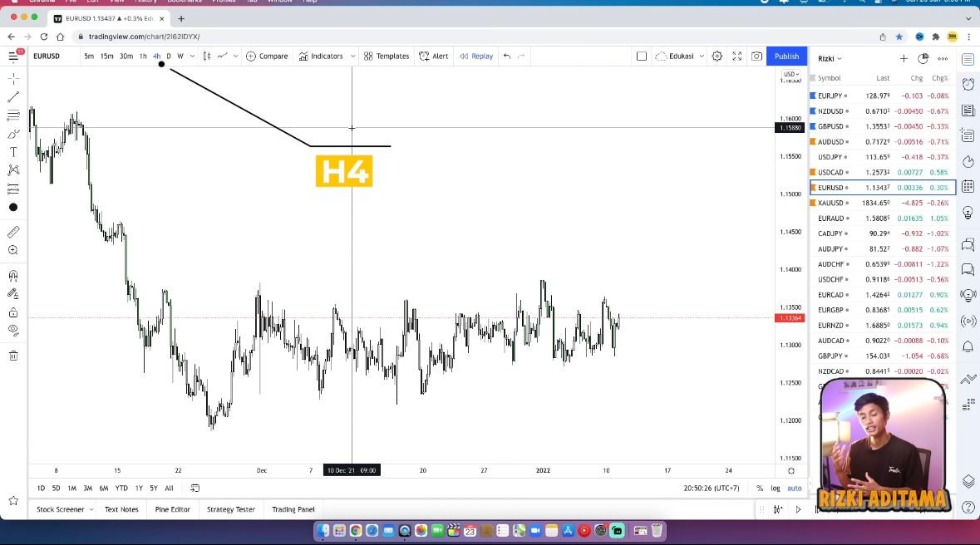Image resolution: width=980 pixels, height=545 pixels.
Task: Click the Remove Drawings trash icon
Action: click(x=13, y=356)
